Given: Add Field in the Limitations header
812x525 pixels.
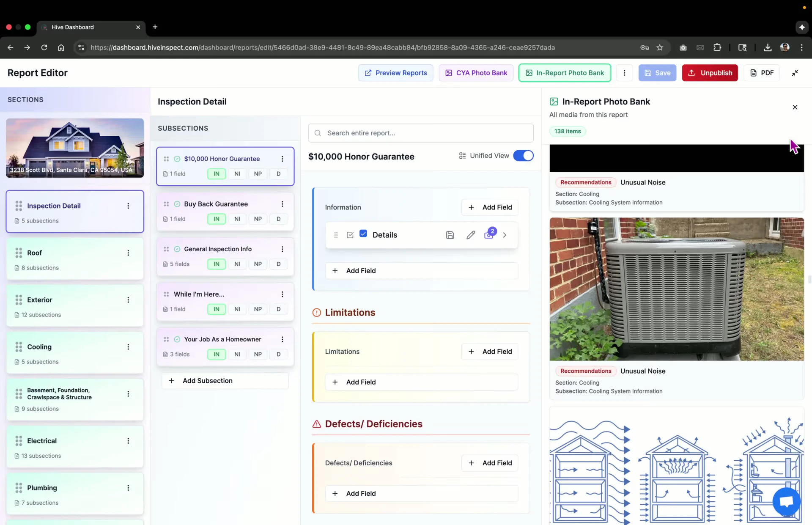Looking at the screenshot, I should click(x=490, y=352).
